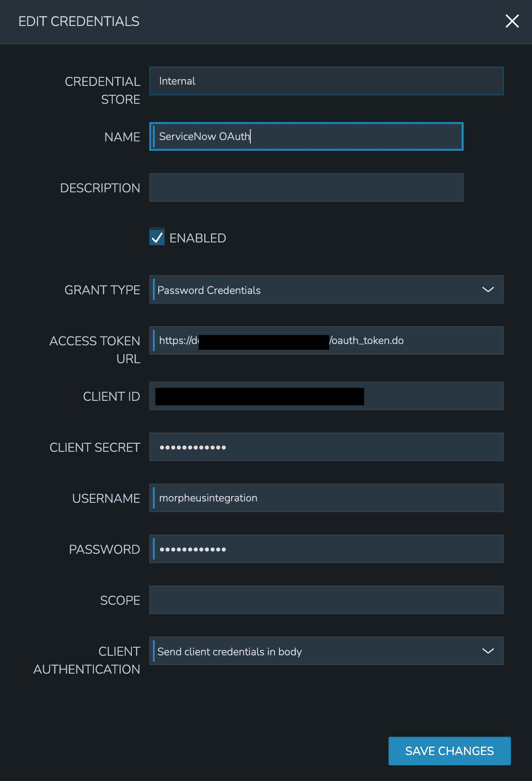Select the Client ID field
Image resolution: width=532 pixels, height=781 pixels.
[326, 396]
